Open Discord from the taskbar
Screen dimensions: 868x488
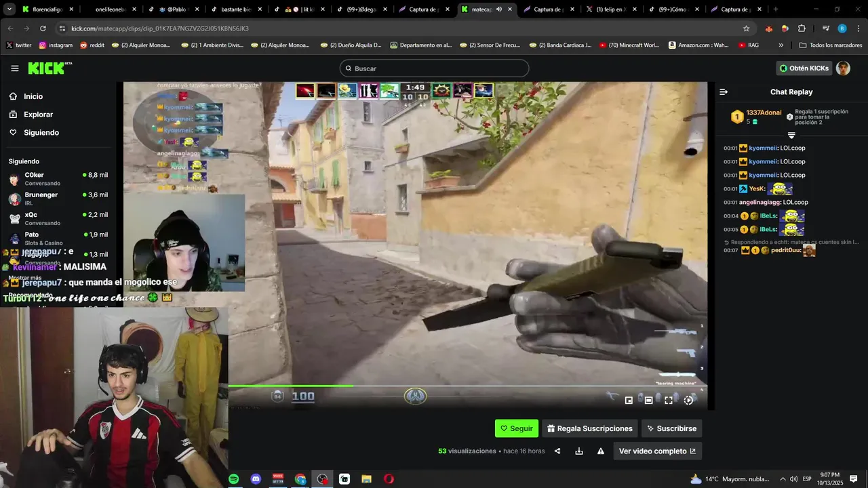pos(256,479)
